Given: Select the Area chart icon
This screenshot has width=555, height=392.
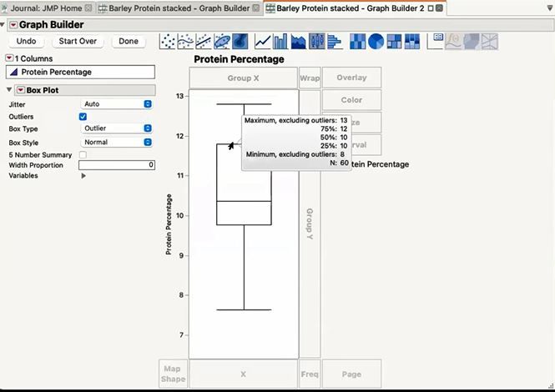Looking at the screenshot, I should pos(299,42).
